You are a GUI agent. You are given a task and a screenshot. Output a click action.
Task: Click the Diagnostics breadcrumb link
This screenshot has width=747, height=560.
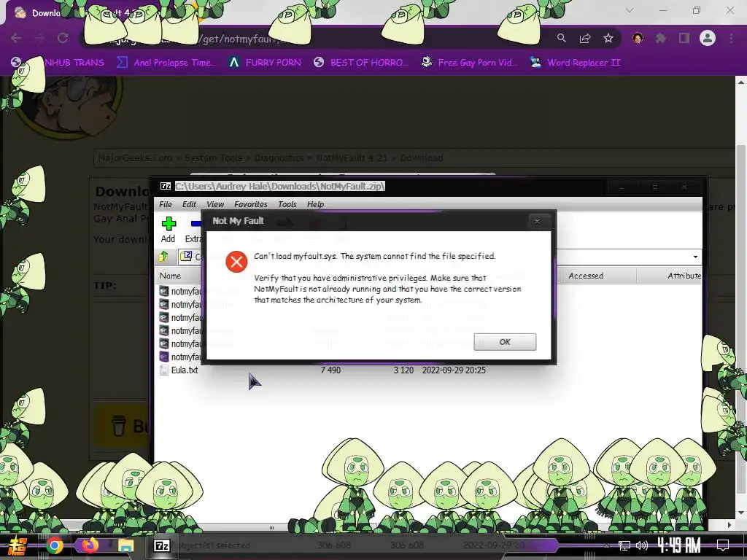(279, 157)
